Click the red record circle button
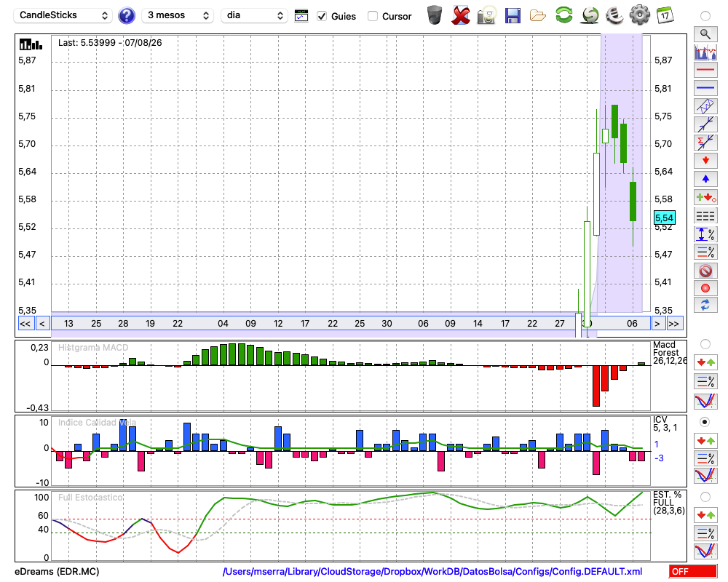728x582 pixels. 705,288
